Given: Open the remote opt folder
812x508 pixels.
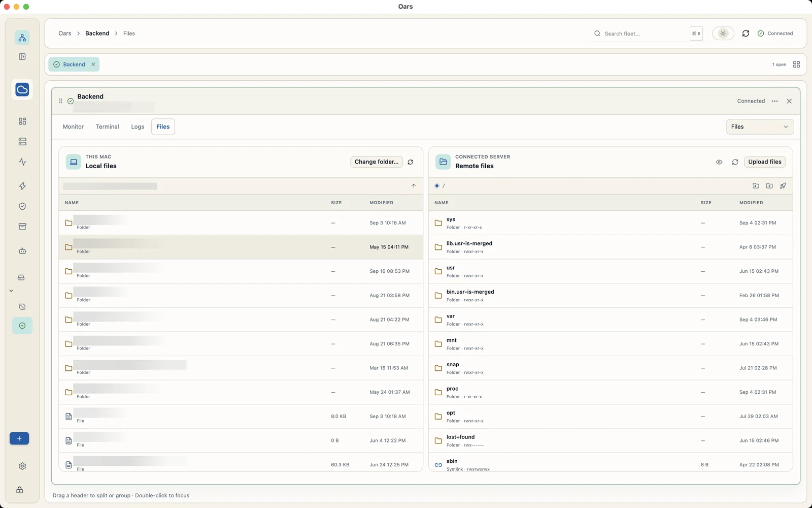Looking at the screenshot, I should click(x=611, y=417).
